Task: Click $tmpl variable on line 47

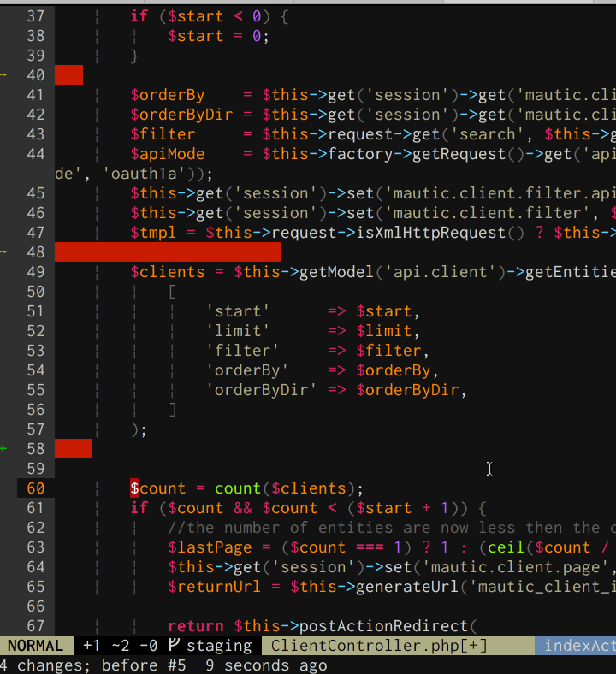Action: pyautogui.click(x=153, y=233)
